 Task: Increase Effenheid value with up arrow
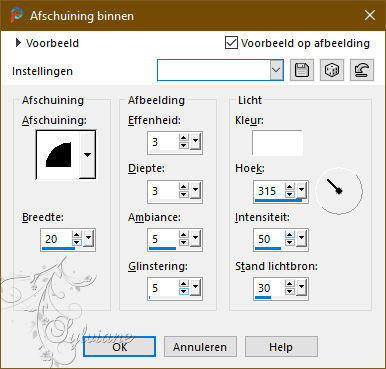(x=184, y=139)
